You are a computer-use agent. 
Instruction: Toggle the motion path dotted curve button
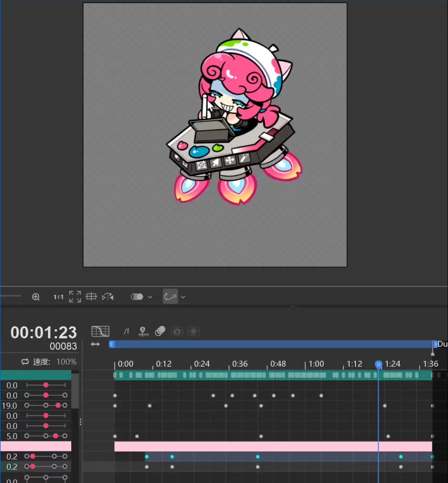(x=170, y=297)
